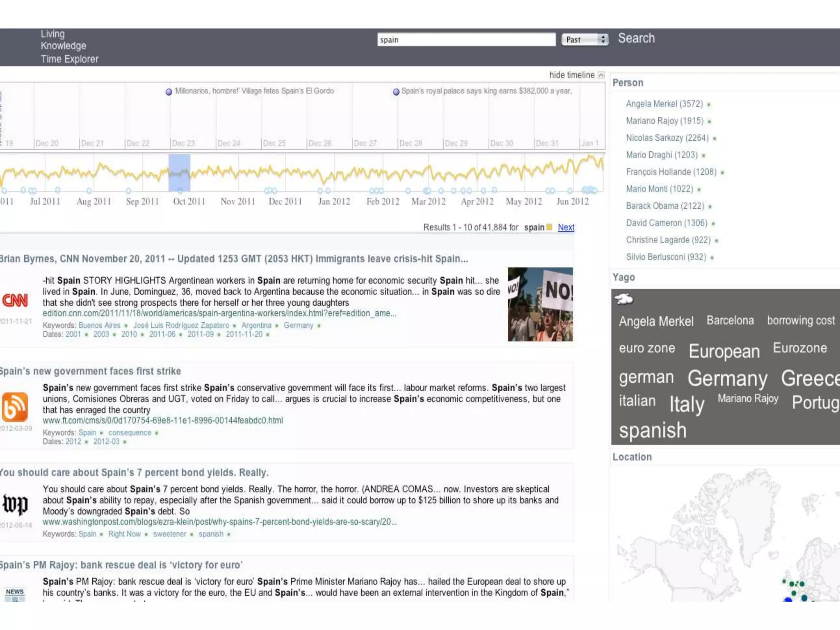Click the Search button
The height and width of the screenshot is (630, 840).
pos(636,39)
